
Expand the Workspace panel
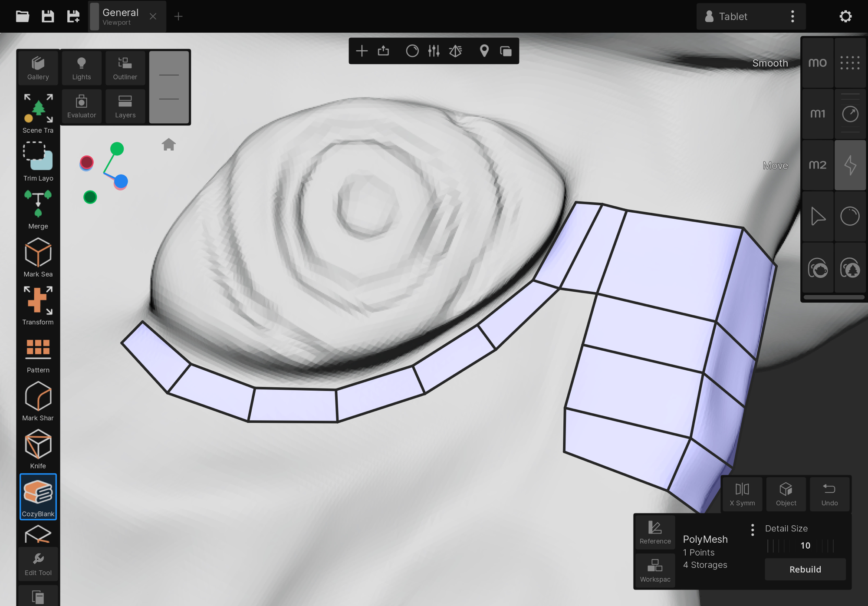[x=655, y=570]
